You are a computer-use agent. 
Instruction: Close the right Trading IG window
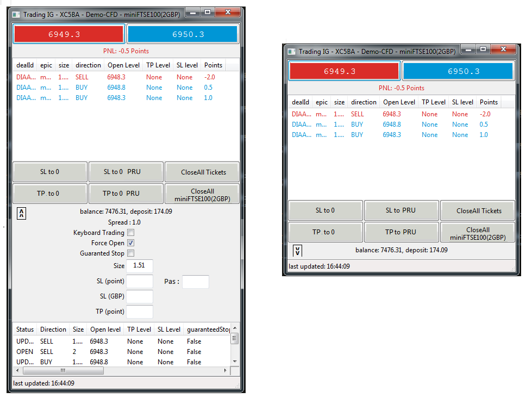click(x=503, y=49)
